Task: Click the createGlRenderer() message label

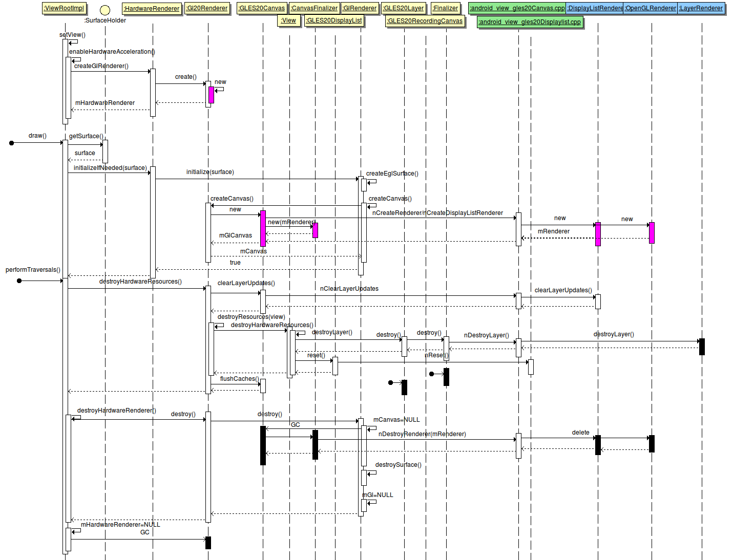Action: 101,66
